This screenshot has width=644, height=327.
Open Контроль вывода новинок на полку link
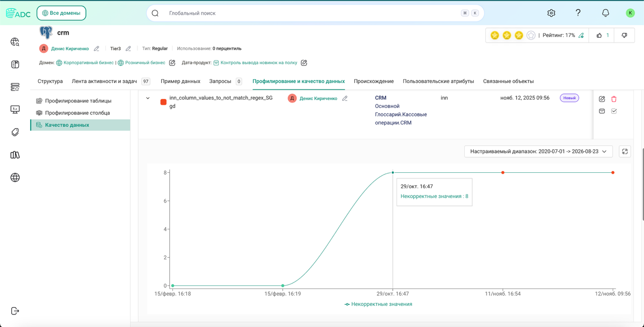259,63
